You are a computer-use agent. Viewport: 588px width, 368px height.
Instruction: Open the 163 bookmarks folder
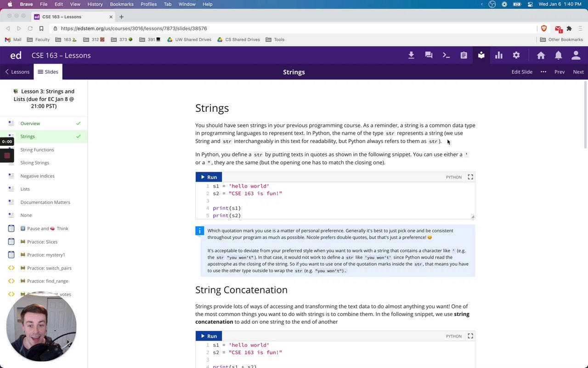click(x=67, y=40)
